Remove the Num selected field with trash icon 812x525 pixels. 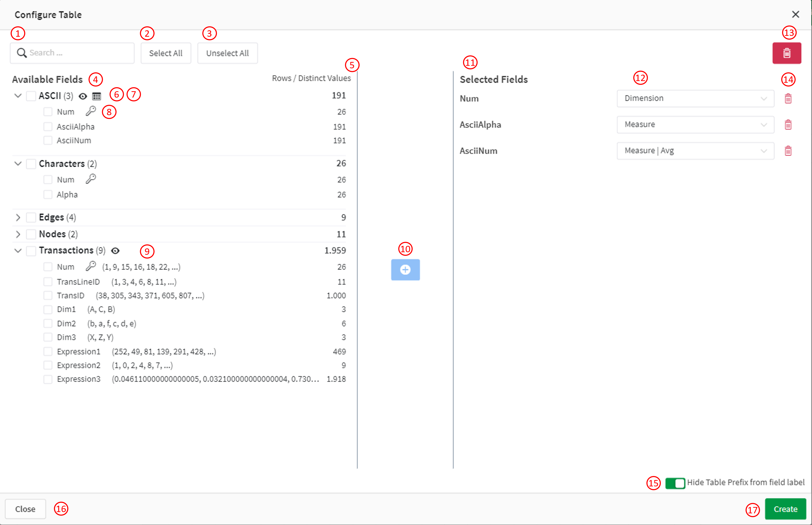(788, 98)
